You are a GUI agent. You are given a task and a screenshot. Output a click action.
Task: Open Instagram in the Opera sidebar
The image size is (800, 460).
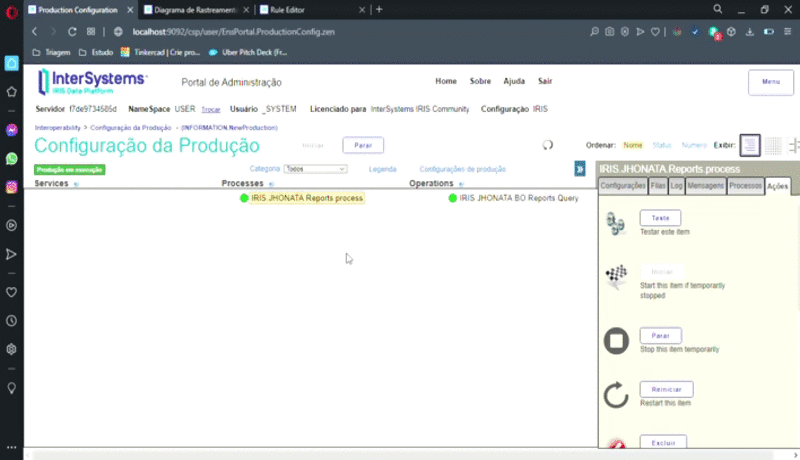pos(12,187)
